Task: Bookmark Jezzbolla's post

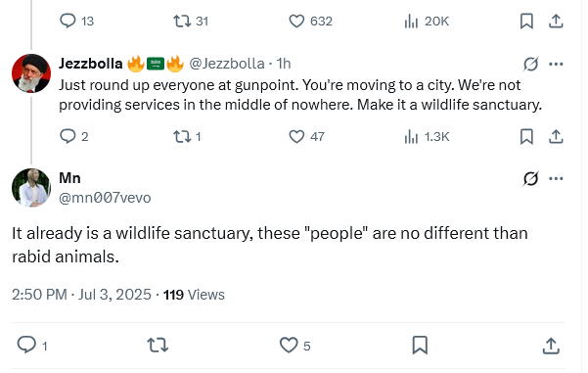Action: (x=526, y=137)
